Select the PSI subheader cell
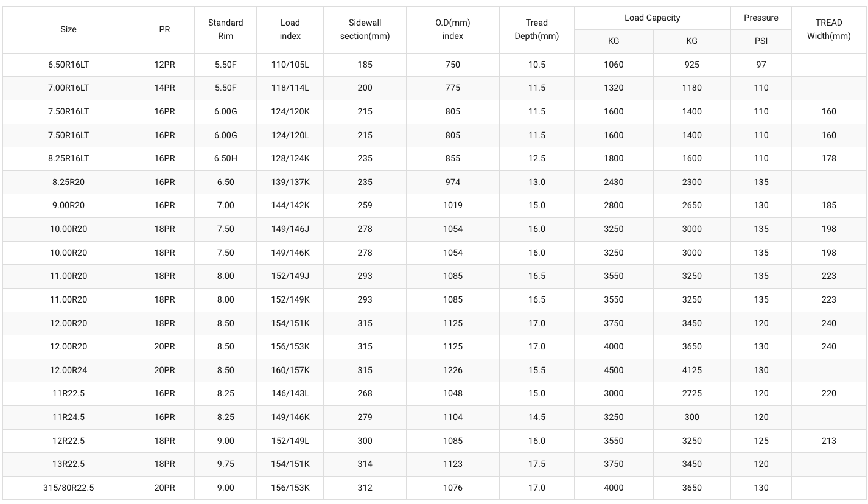Image resolution: width=868 pixels, height=504 pixels. (x=761, y=41)
